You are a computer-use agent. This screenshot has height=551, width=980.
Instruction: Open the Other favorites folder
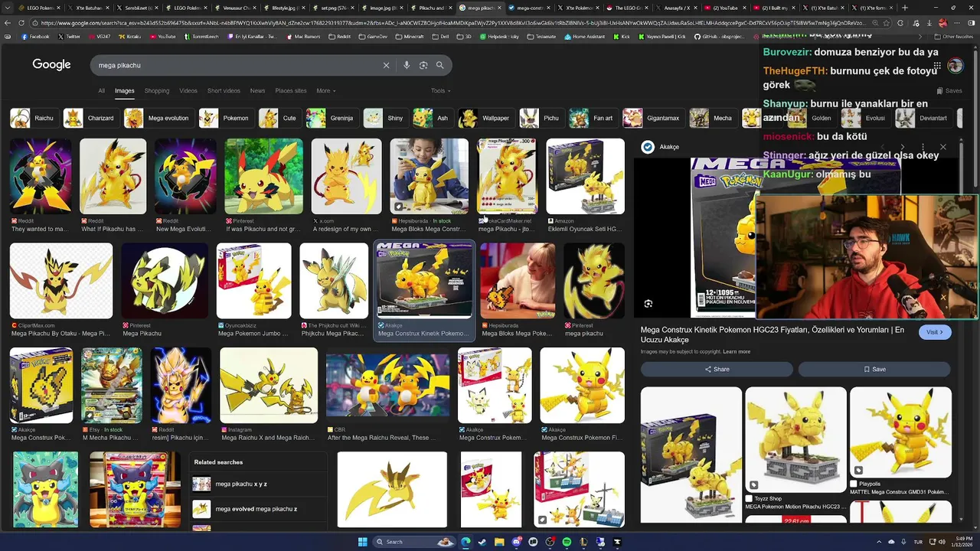pos(954,36)
